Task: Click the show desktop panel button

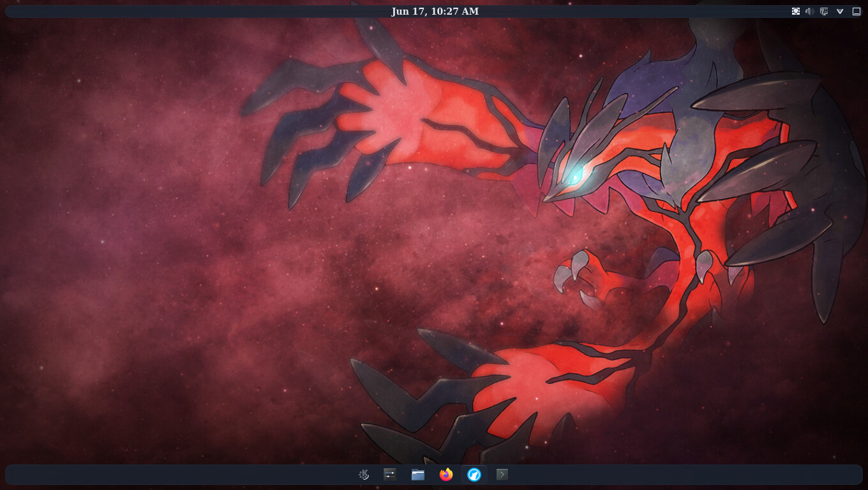Action: point(857,11)
